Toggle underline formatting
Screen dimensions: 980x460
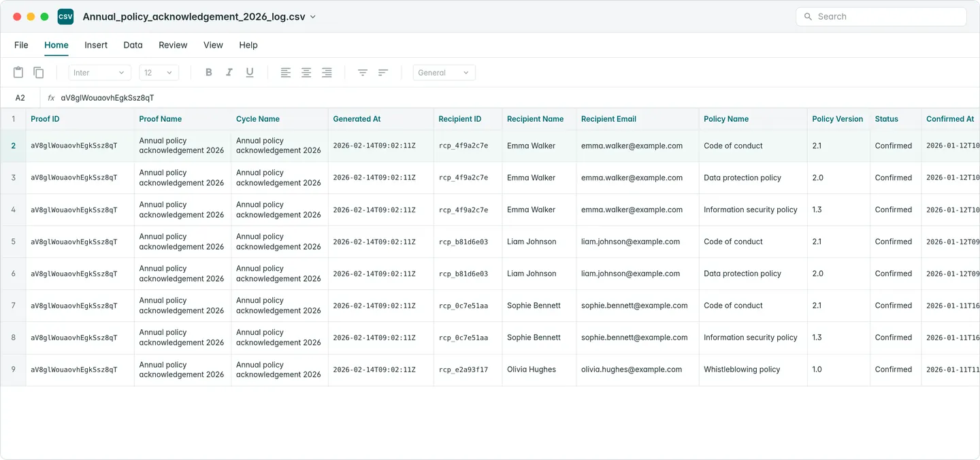pos(250,72)
